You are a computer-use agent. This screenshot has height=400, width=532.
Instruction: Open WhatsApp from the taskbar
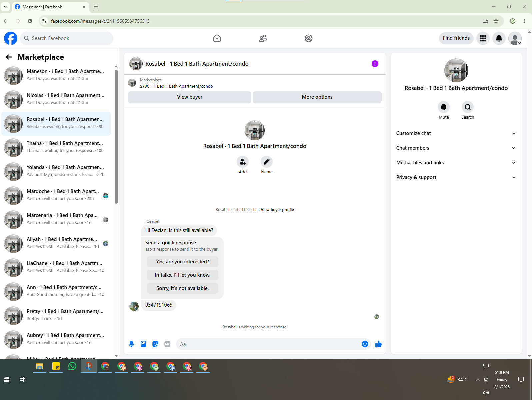[x=72, y=366]
